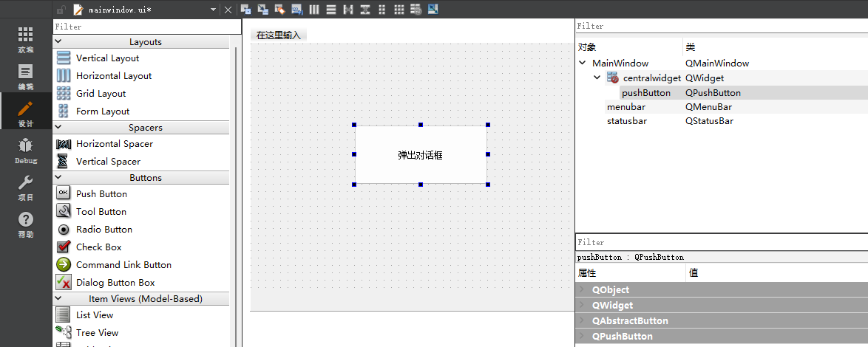Apply Lay Out Horizontally from toolbar
The image size is (868, 347).
coord(314,10)
